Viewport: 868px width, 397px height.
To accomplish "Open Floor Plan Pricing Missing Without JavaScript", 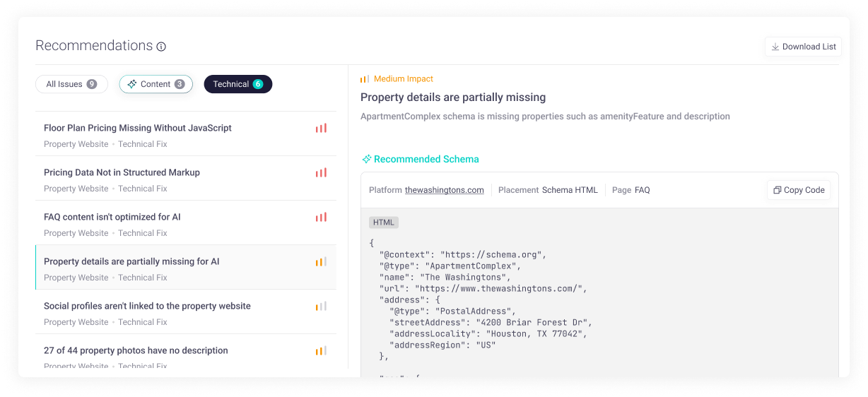I will tap(185, 134).
